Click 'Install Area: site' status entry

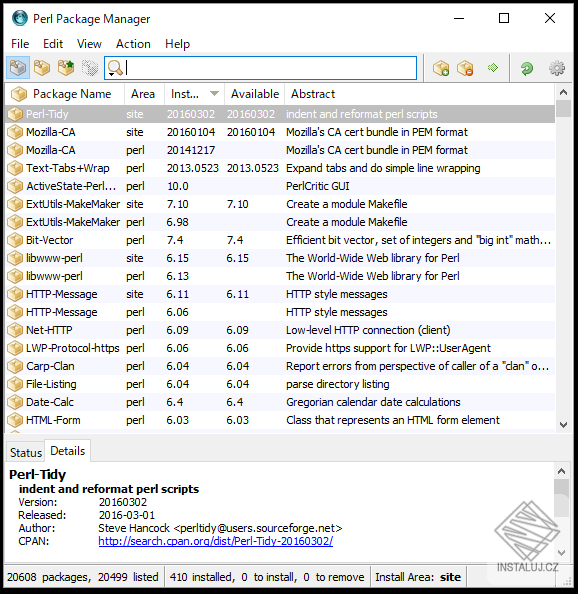[418, 577]
